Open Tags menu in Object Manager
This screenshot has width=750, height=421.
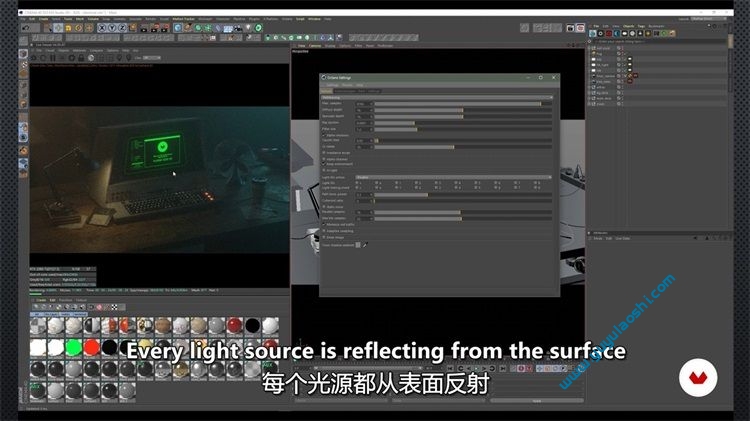[x=641, y=26]
